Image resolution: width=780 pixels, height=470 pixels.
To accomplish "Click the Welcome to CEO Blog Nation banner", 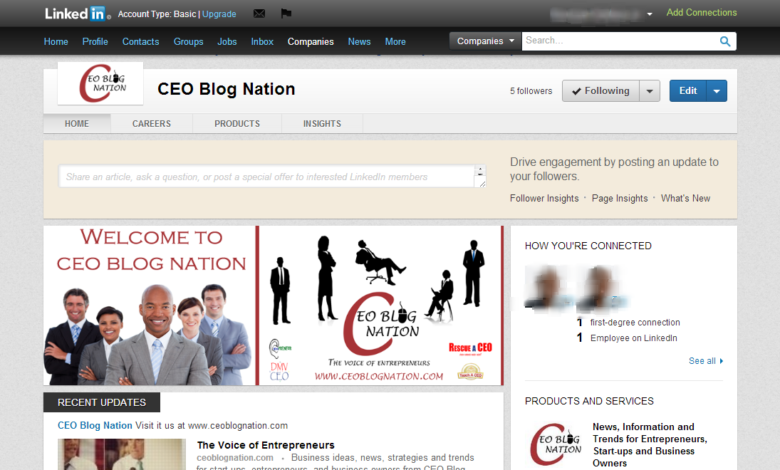I will (274, 305).
